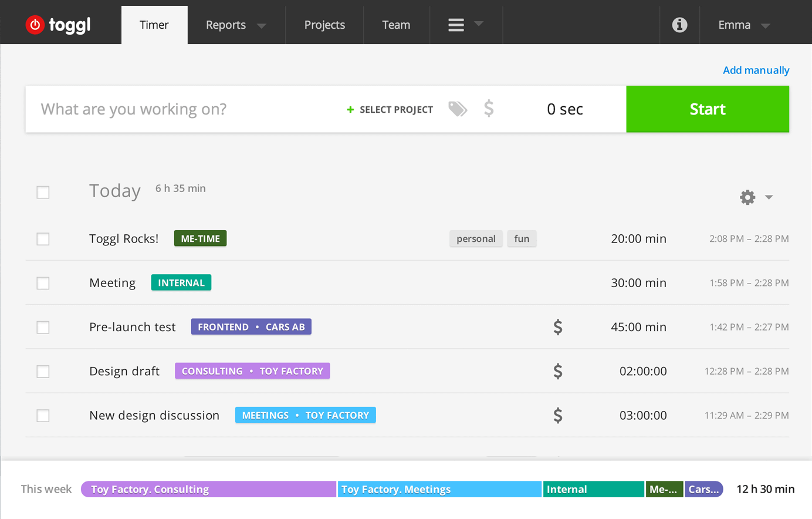Click the Toggl Rocks! entry title

click(124, 238)
